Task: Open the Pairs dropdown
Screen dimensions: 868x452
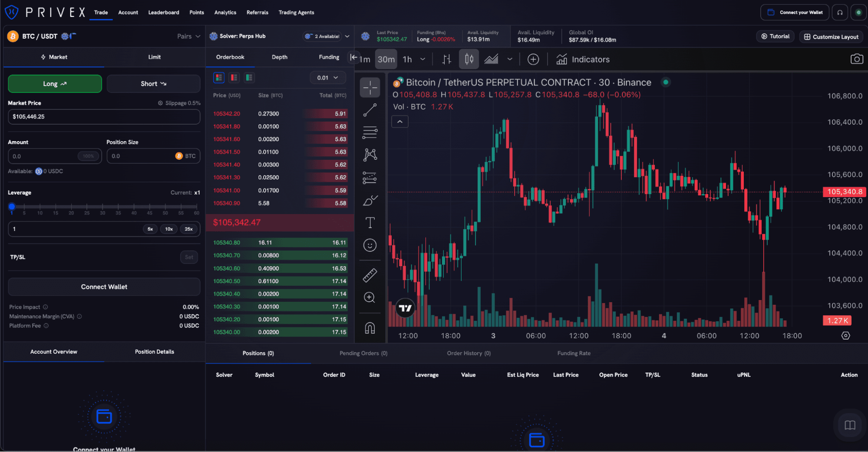Action: pyautogui.click(x=188, y=36)
